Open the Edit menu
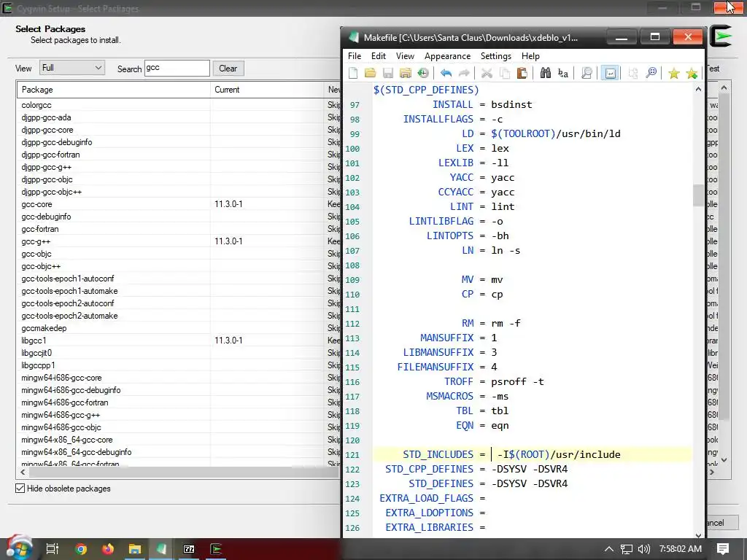Viewport: 747px width, 560px height. pos(379,56)
